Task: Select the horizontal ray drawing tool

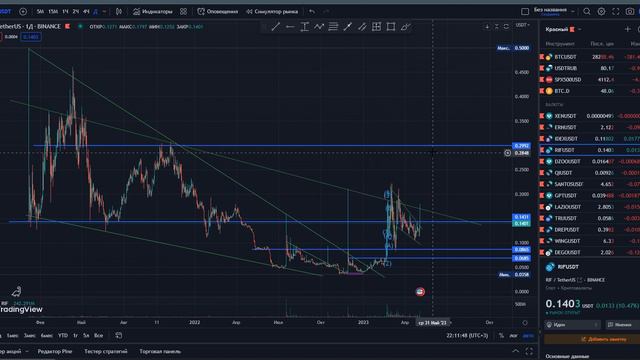Action: (290, 27)
